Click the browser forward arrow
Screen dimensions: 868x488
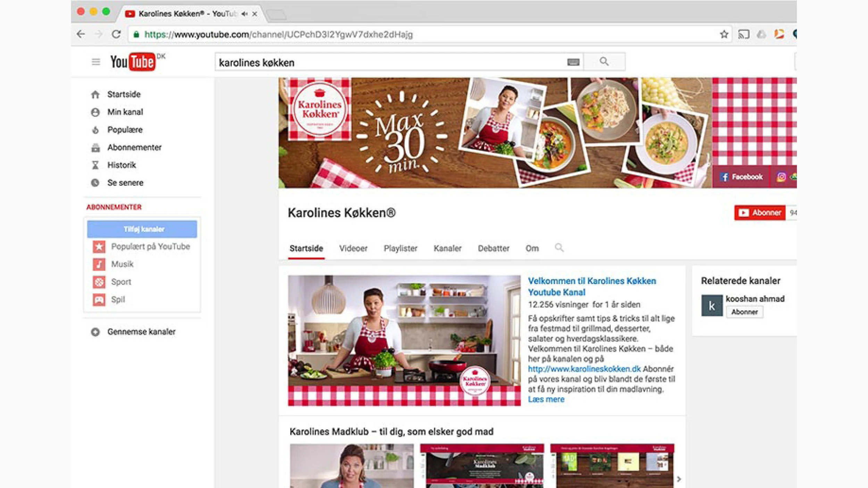pos(99,34)
